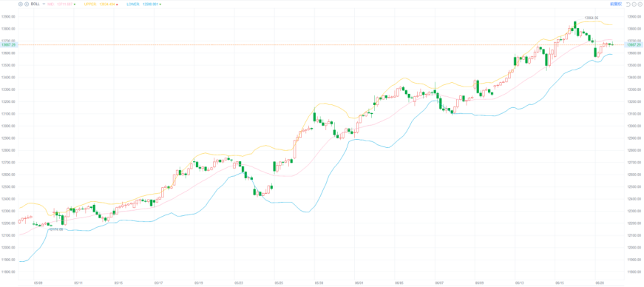Viewport: 644px width, 287px height.
Task: Select the 06/05 date on time axis
Action: (x=399, y=283)
